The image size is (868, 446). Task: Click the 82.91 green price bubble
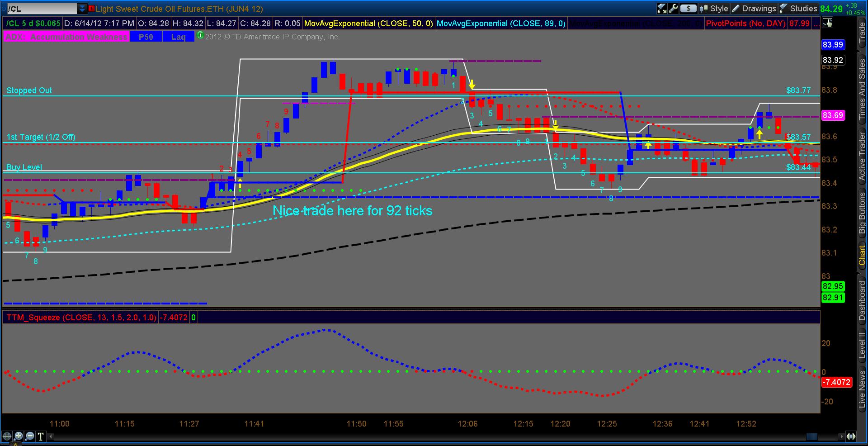click(x=833, y=298)
